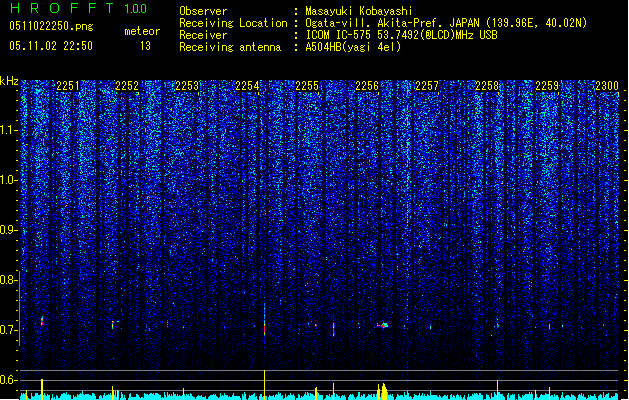This screenshot has width=629, height=400.
Task: Click the 2251 time marker
Action: point(68,86)
